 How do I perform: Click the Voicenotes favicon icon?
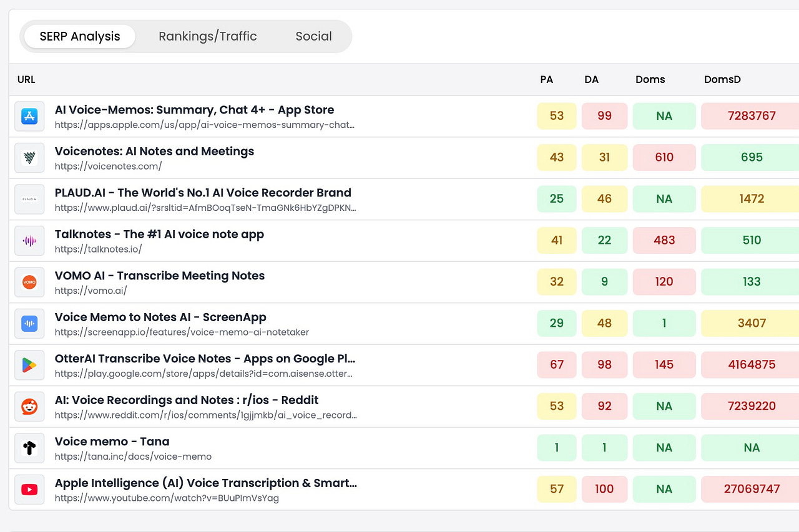29,158
